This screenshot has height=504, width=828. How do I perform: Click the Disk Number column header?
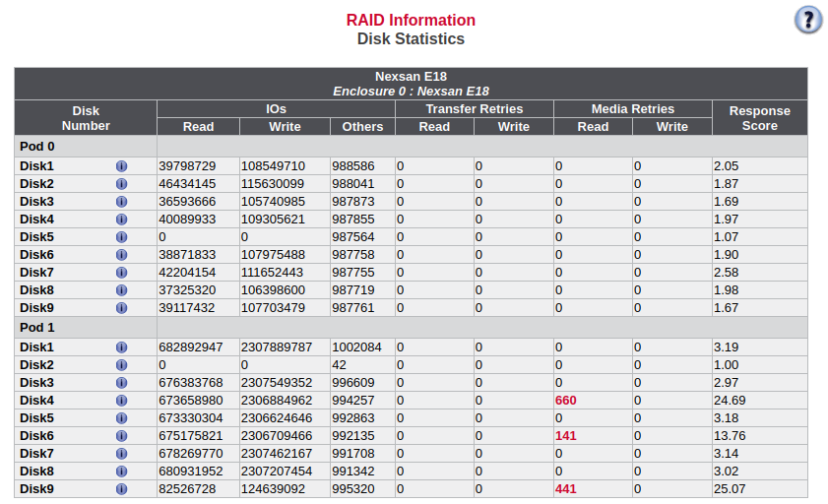pyautogui.click(x=86, y=118)
